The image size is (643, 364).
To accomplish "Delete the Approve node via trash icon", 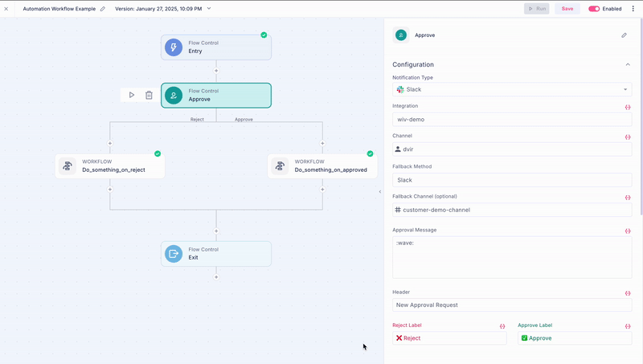I will coord(149,95).
